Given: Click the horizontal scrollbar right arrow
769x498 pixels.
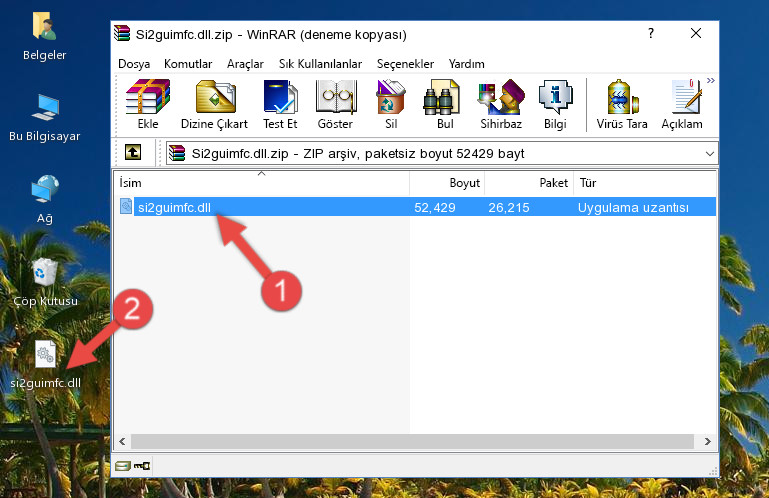Looking at the screenshot, I should [707, 441].
